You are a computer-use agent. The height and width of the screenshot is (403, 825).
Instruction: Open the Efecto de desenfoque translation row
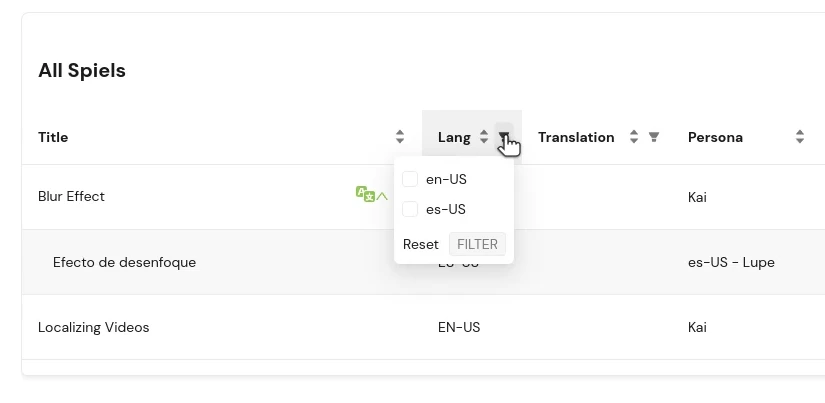[x=124, y=262]
